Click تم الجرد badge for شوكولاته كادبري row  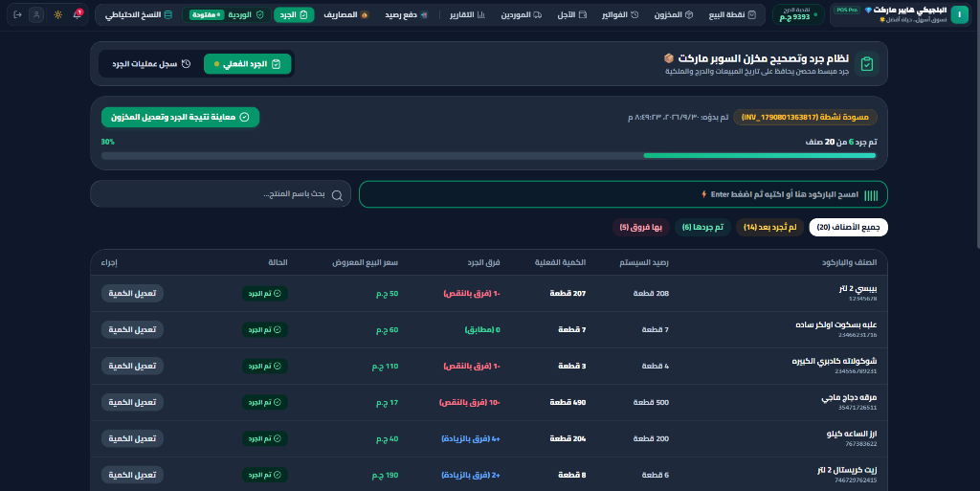tap(265, 366)
